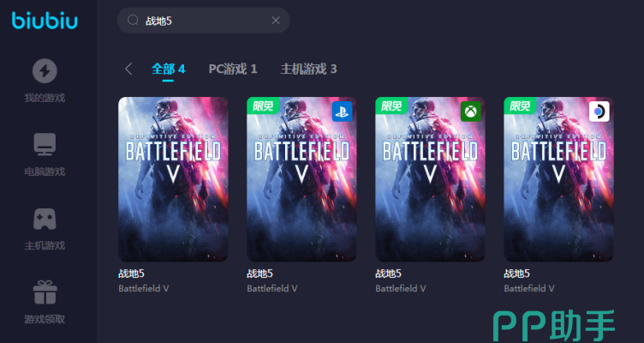The height and width of the screenshot is (343, 644).
Task: Click the 游戏领取 sidebar label
Action: pyautogui.click(x=45, y=319)
